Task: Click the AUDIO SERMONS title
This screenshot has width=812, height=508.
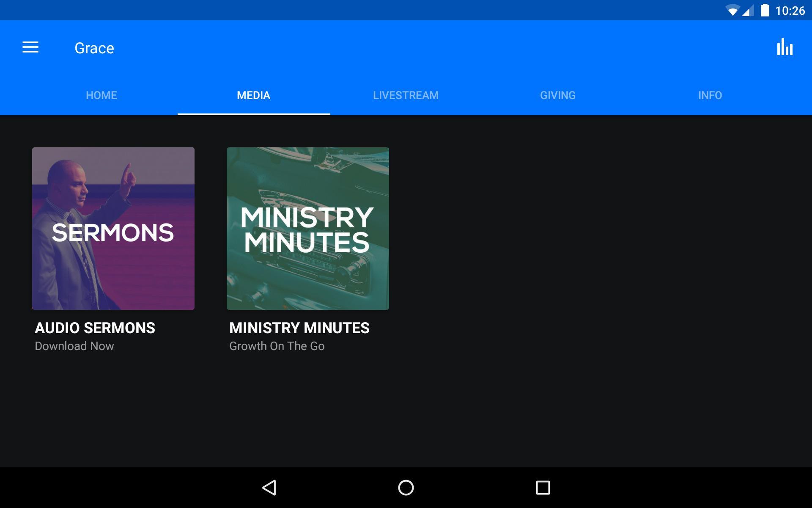Action: (95, 328)
